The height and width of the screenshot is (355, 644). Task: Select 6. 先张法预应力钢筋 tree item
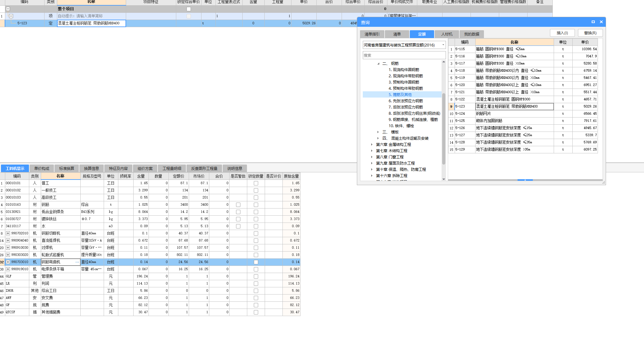(406, 101)
